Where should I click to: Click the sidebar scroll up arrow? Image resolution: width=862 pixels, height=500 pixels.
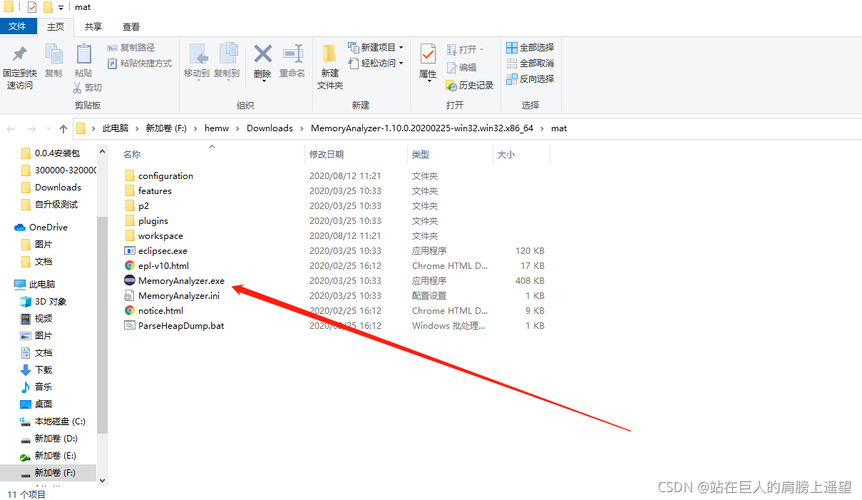tap(102, 151)
